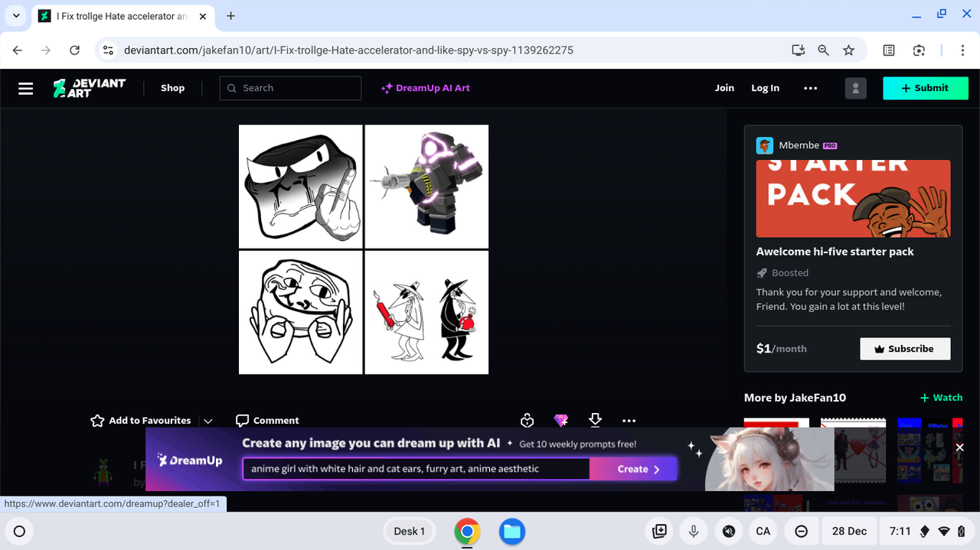Click the Comment button below the artwork

coord(267,420)
